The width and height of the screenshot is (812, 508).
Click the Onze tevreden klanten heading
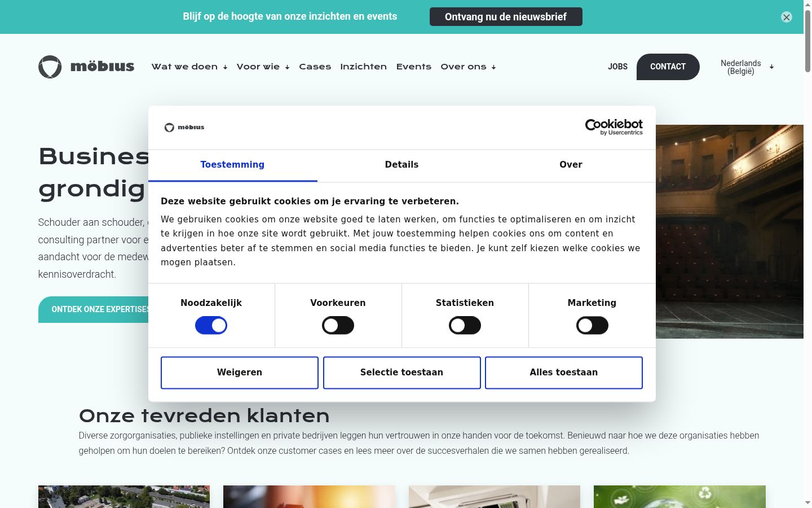pos(204,416)
